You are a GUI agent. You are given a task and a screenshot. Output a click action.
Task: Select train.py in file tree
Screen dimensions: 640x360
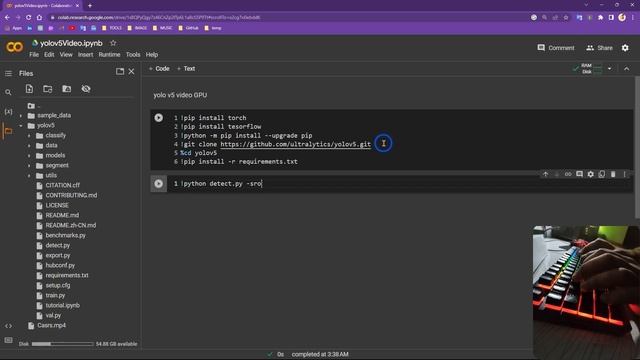click(55, 296)
